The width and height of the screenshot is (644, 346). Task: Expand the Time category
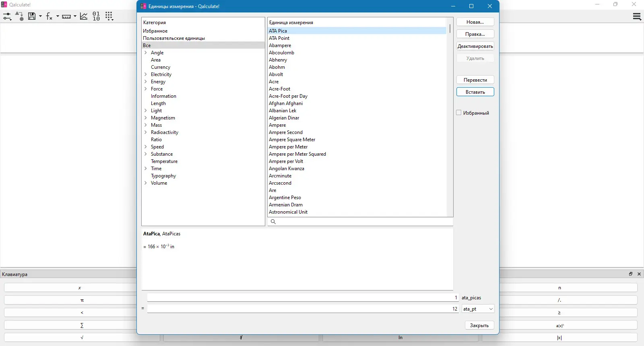(x=146, y=169)
